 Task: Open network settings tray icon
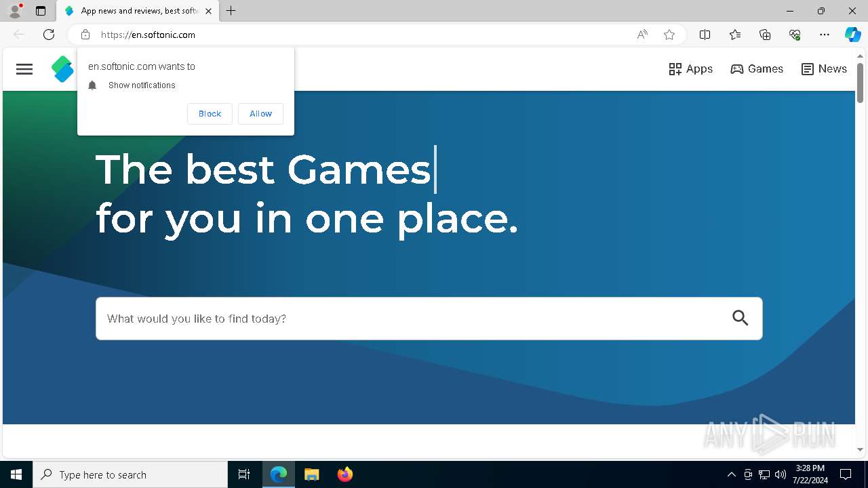coord(764,474)
